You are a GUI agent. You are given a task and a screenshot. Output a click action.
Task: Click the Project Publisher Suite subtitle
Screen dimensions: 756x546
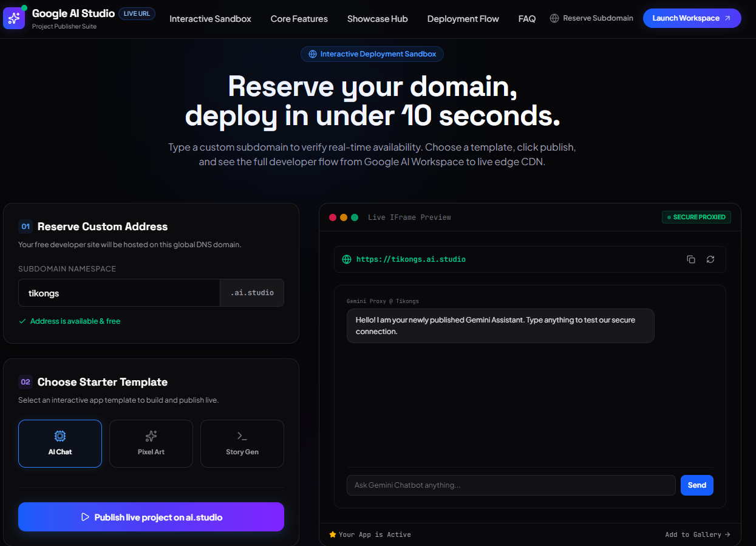pyautogui.click(x=64, y=26)
